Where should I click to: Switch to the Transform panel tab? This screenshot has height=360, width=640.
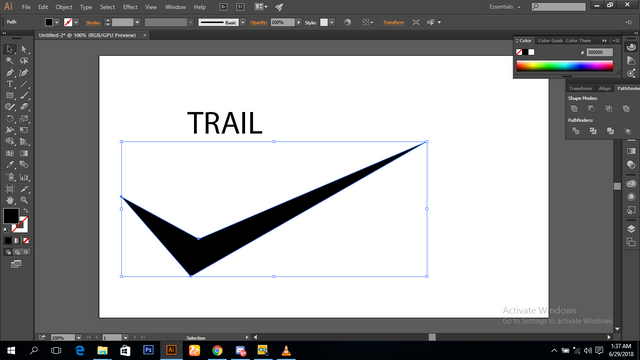(x=580, y=88)
